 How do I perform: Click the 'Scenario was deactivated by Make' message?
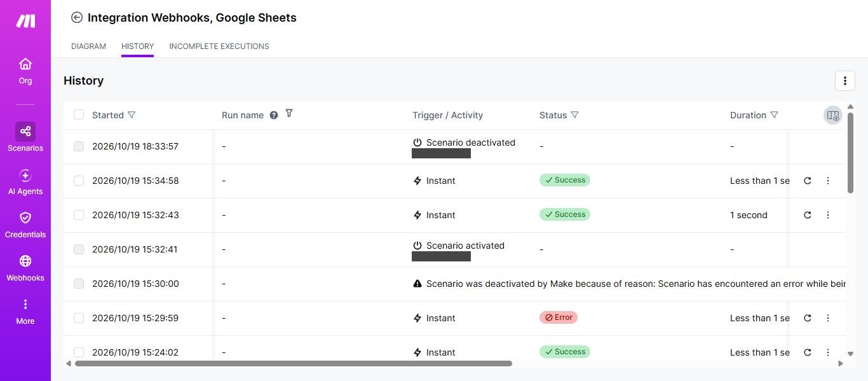click(x=635, y=284)
